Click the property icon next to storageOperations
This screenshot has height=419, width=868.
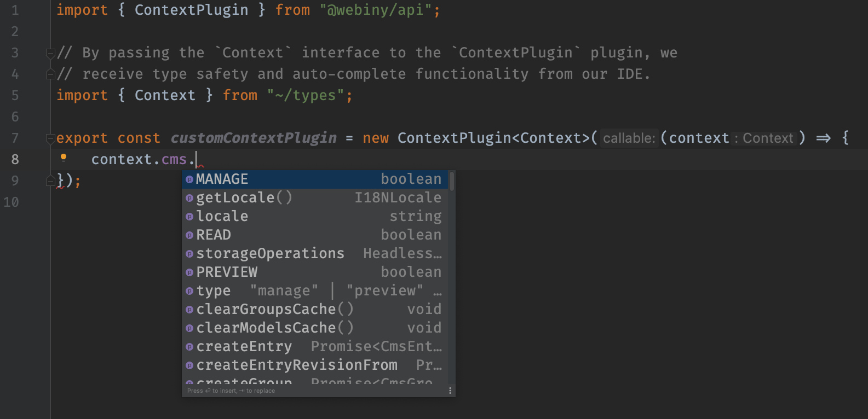189,253
